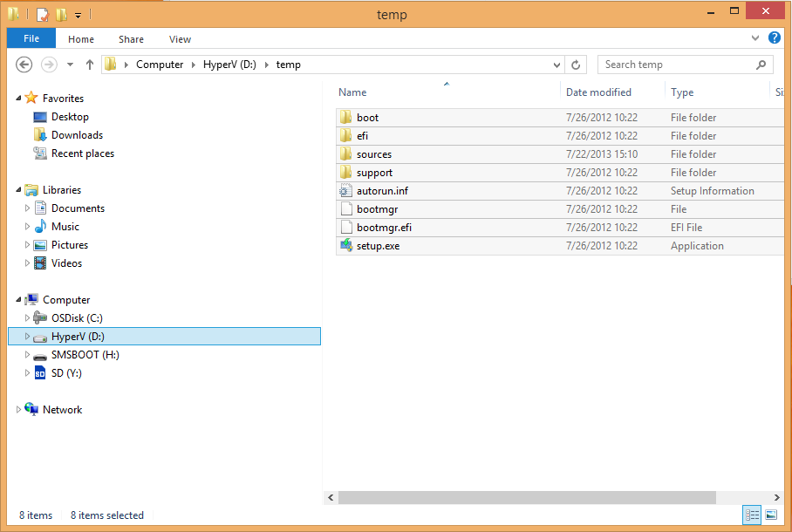The width and height of the screenshot is (792, 532).
Task: Select the Videos library icon
Action: click(40, 263)
